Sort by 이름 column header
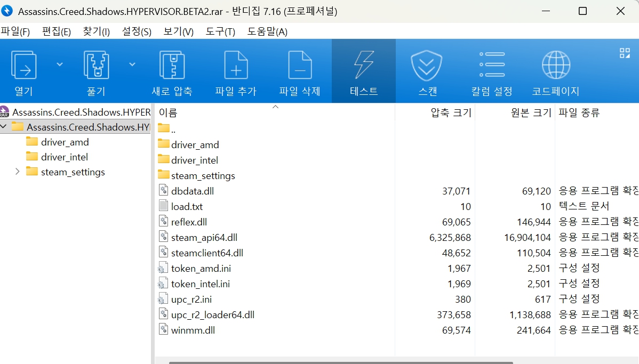Screen dimensions: 639x364 (168, 112)
